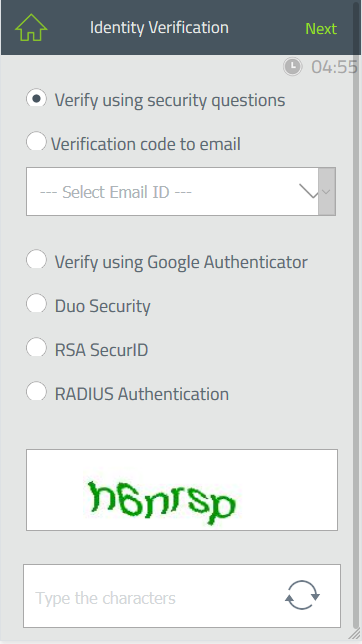The image size is (362, 644).
Task: Click the clock timer icon
Action: pyautogui.click(x=293, y=67)
